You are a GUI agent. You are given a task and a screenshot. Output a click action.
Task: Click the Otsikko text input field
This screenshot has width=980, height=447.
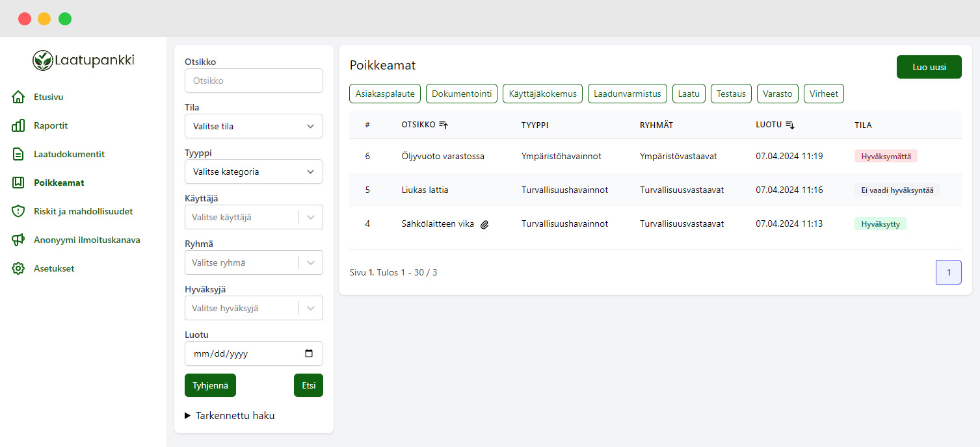click(254, 81)
